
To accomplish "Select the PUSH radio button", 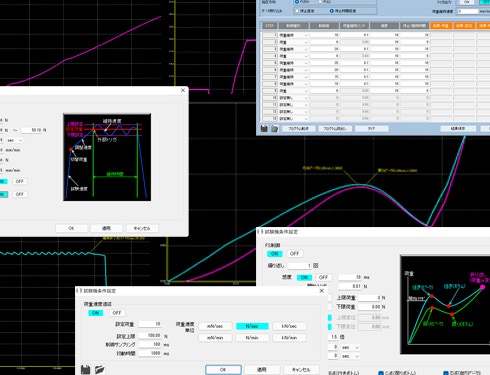I will (x=297, y=2).
